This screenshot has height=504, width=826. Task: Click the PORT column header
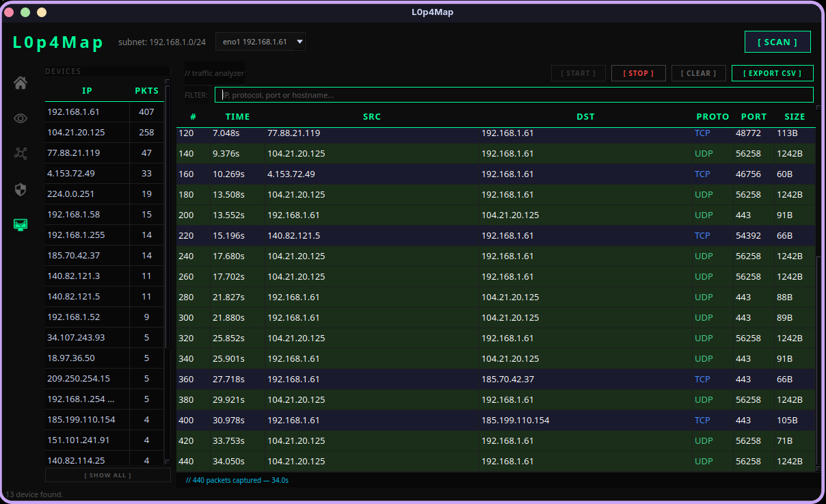[x=754, y=116]
